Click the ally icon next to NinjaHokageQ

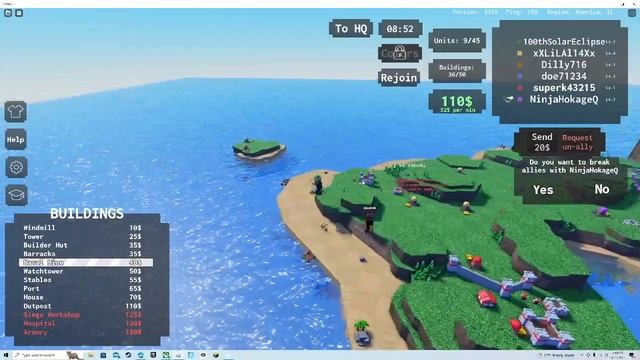point(508,99)
